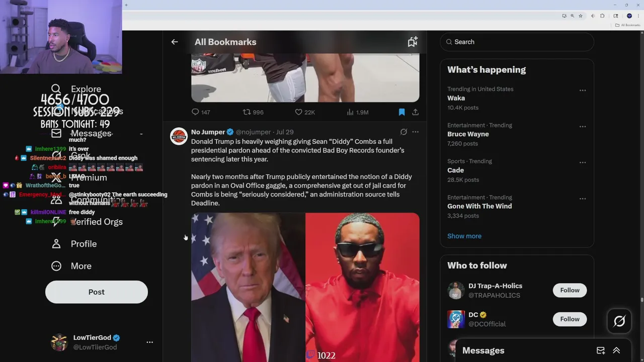Viewport: 644px width, 362px height.
Task: Click the Profile person icon in the sidebar
Action: click(56, 244)
